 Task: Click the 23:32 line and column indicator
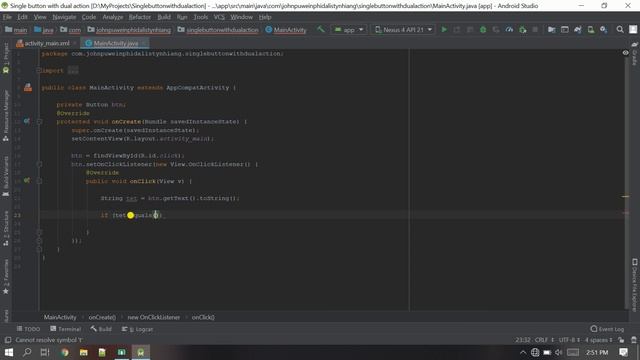(x=523, y=340)
